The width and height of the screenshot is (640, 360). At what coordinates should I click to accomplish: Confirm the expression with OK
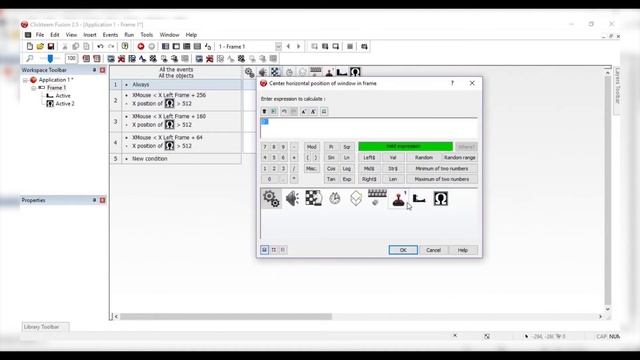pos(403,250)
